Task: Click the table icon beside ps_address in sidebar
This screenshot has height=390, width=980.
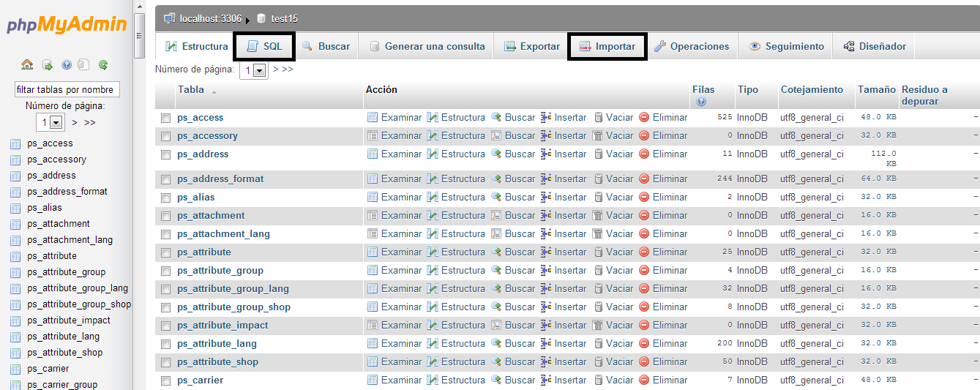Action: pyautogui.click(x=15, y=176)
